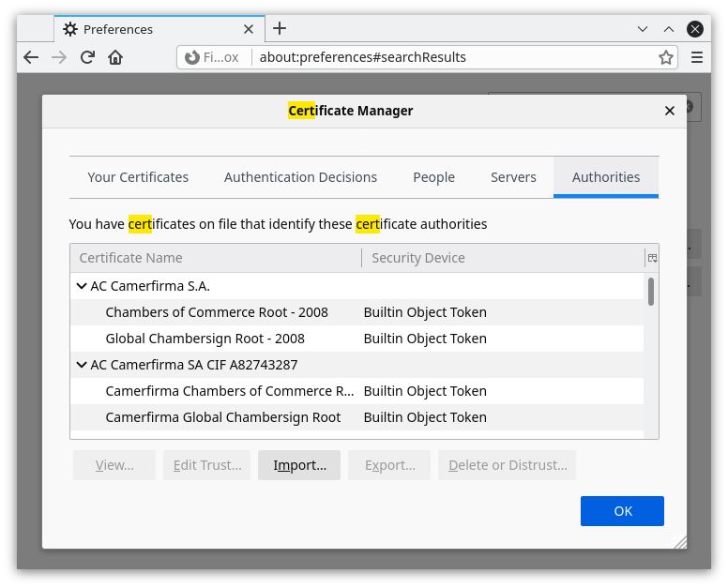Collapse the AC Camerfirma S.A. group
This screenshot has height=588, width=728.
click(82, 286)
